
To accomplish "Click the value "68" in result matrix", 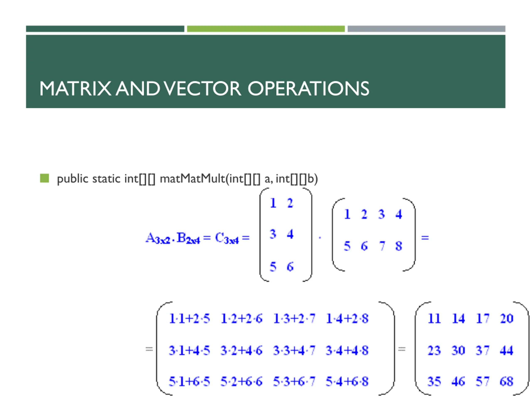I will tap(506, 382).
